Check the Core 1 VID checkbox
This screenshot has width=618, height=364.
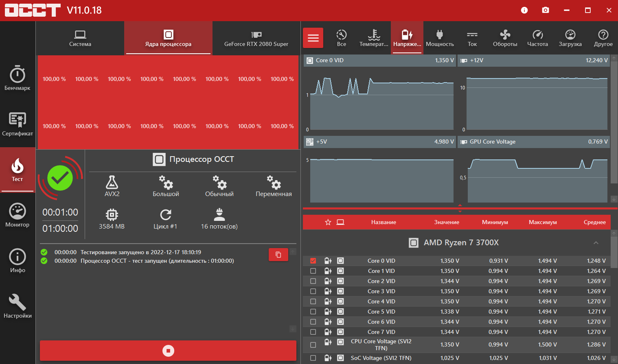click(313, 271)
